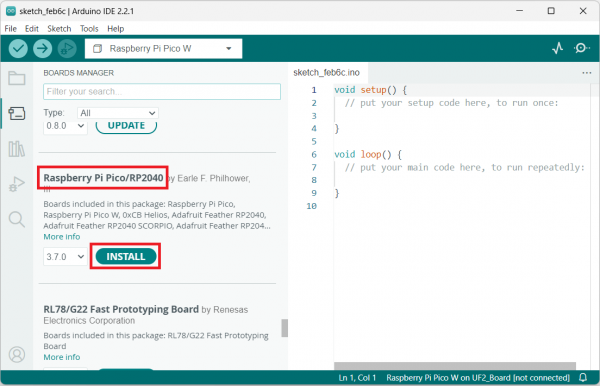This screenshot has width=600, height=386.
Task: Click the Start Debugging toolbar button
Action: [67, 49]
